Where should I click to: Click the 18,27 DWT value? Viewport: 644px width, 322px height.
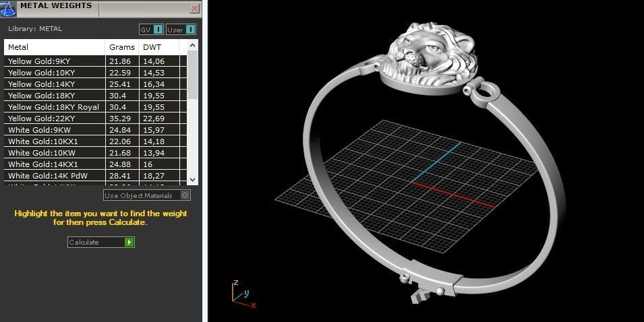click(x=154, y=176)
